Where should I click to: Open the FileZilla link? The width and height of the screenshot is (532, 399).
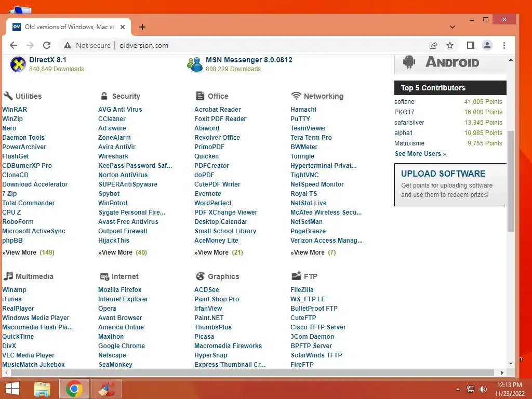[302, 290]
